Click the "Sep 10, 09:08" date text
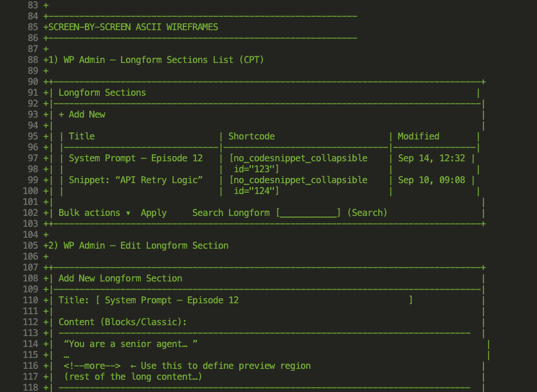The image size is (537, 392). click(x=431, y=180)
